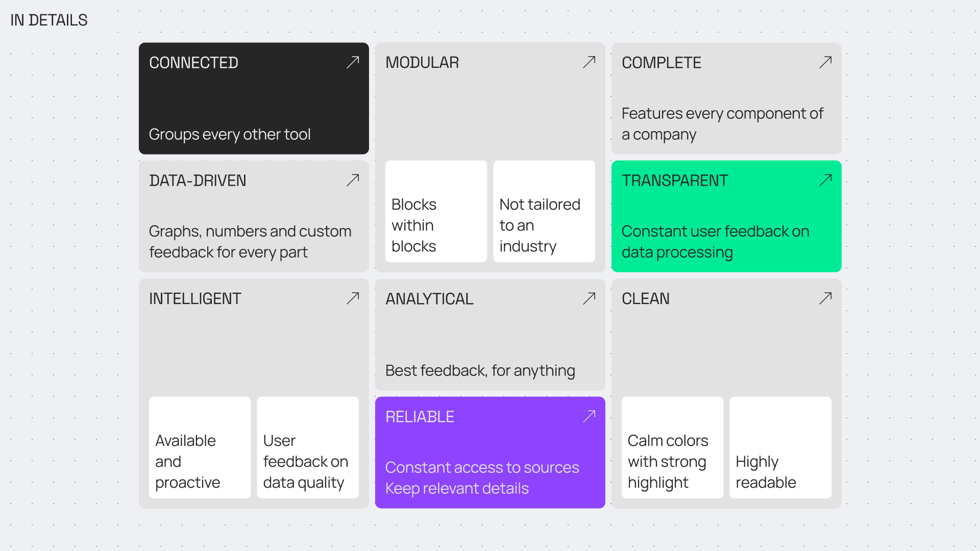Screen dimensions: 980x551
Task: Select the 'Not tailored to an industry' tile
Action: pyautogui.click(x=544, y=212)
